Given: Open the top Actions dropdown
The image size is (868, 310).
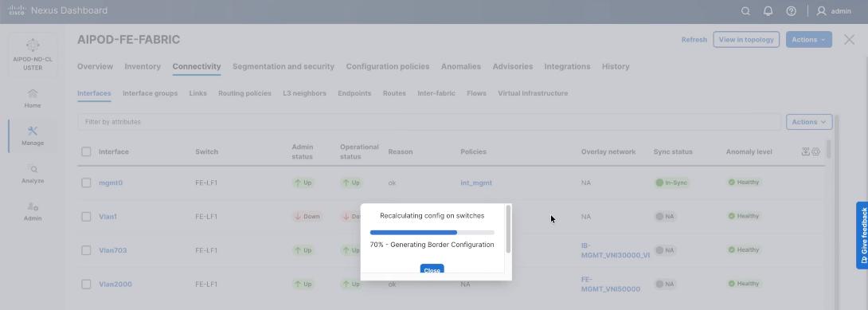Looking at the screenshot, I should coord(809,39).
